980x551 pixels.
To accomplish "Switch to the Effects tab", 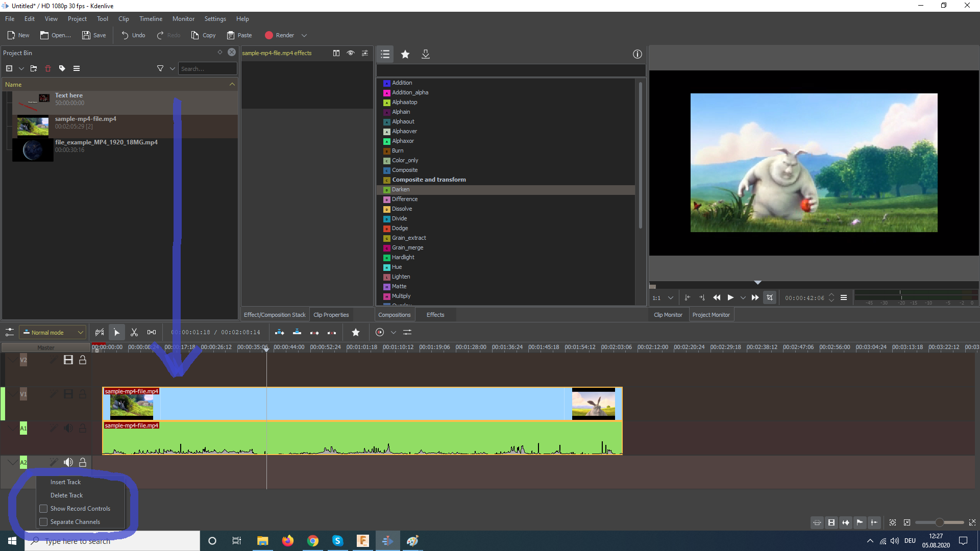I will pos(435,315).
